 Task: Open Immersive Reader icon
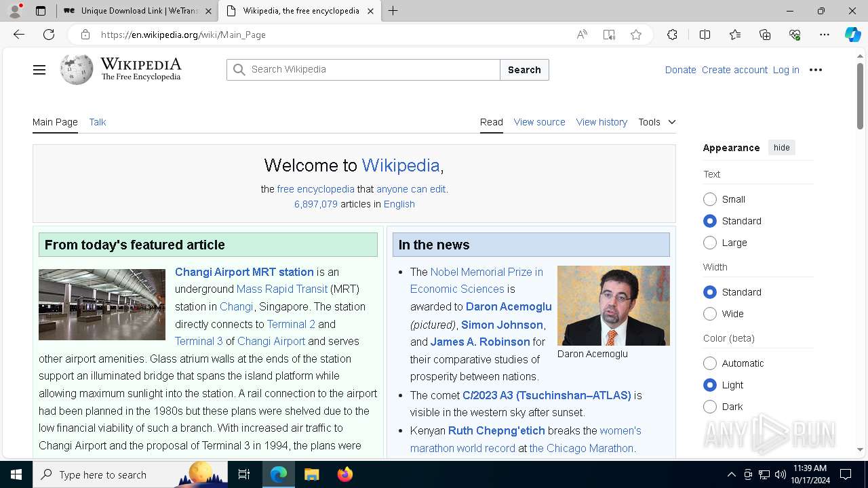click(609, 35)
